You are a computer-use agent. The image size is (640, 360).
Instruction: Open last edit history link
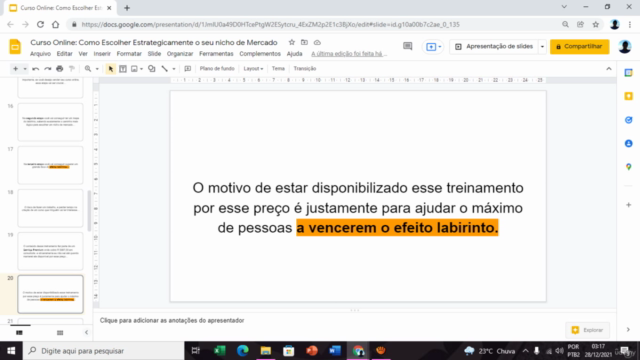coord(349,54)
